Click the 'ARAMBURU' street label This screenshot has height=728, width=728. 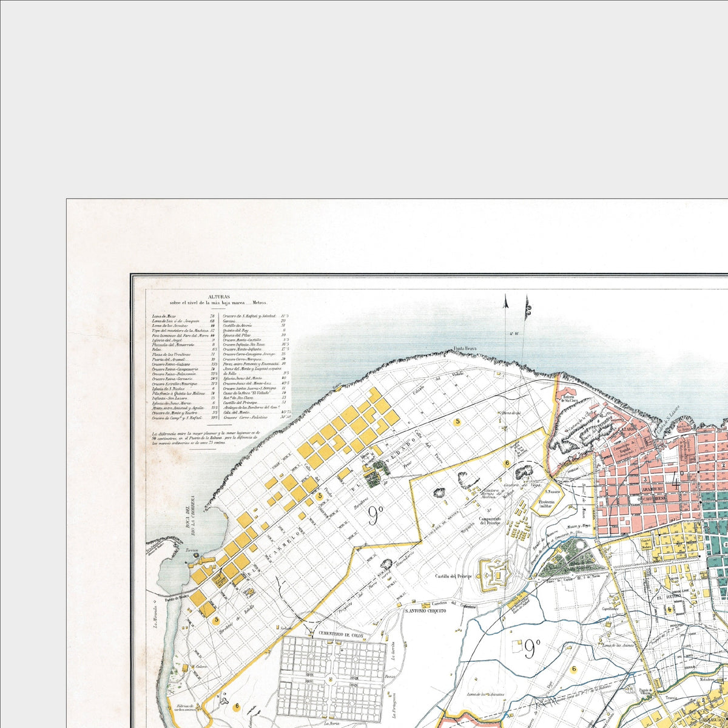tap(653, 489)
